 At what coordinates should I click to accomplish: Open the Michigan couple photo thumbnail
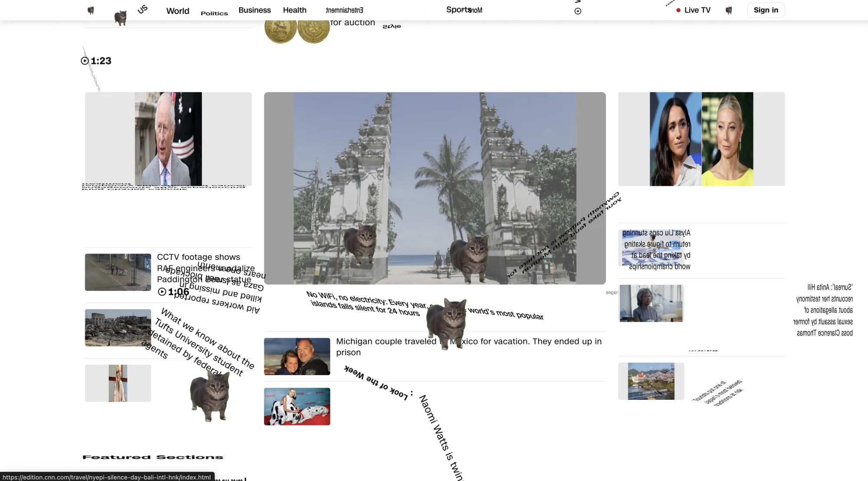[x=297, y=356]
